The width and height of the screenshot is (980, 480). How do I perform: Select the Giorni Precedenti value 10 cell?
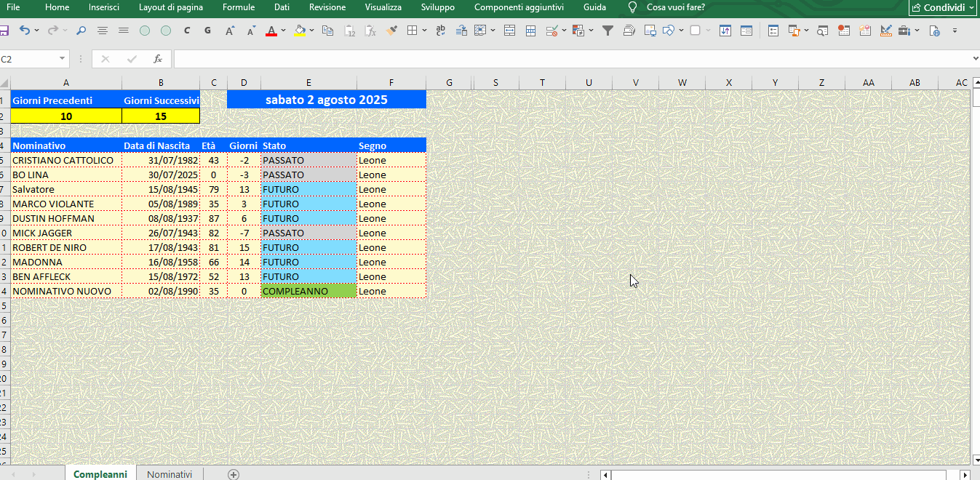[66, 116]
